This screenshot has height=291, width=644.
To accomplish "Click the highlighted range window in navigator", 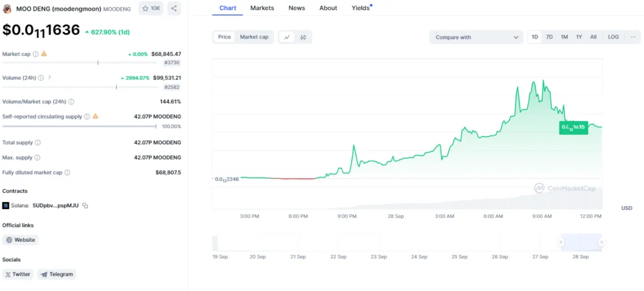I will pyautogui.click(x=581, y=243).
